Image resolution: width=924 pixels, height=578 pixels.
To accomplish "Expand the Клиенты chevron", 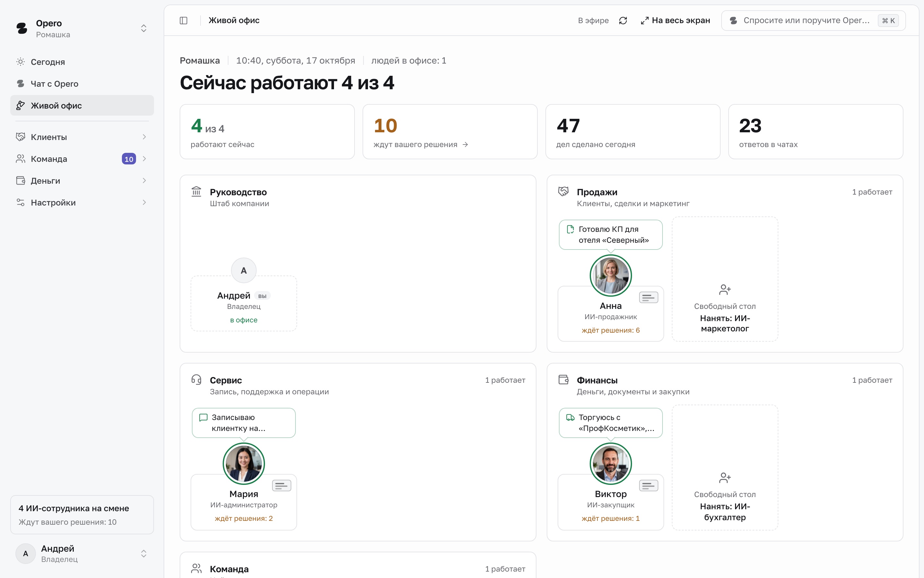I will click(x=144, y=137).
